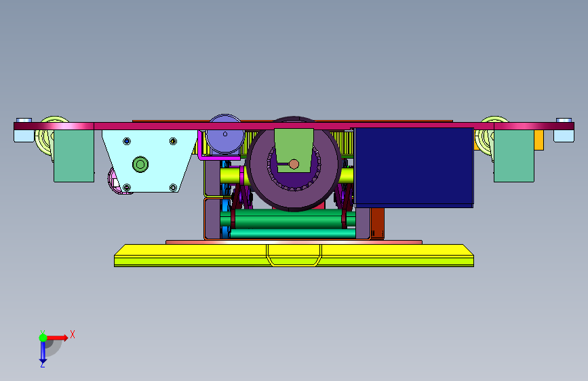This screenshot has height=381, width=588.
Task: Pick the salmon hex pin at wheel center
Action: coord(294,164)
